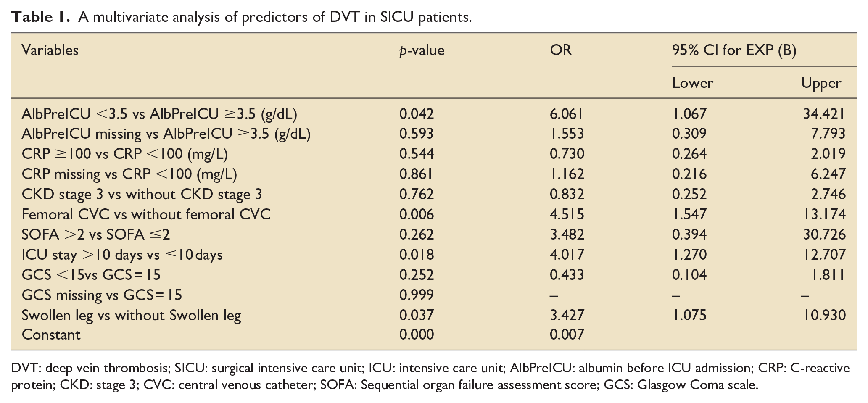Click the Table 1 caption title

pyautogui.click(x=242, y=17)
